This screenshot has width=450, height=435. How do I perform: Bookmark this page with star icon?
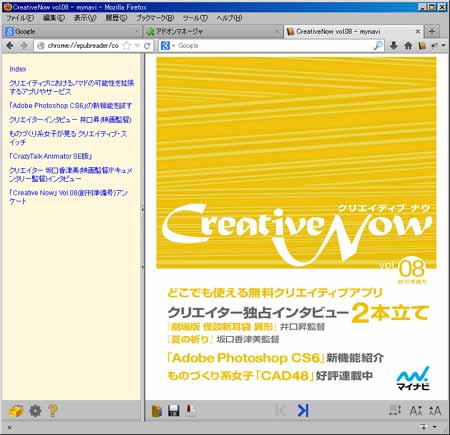[126, 46]
